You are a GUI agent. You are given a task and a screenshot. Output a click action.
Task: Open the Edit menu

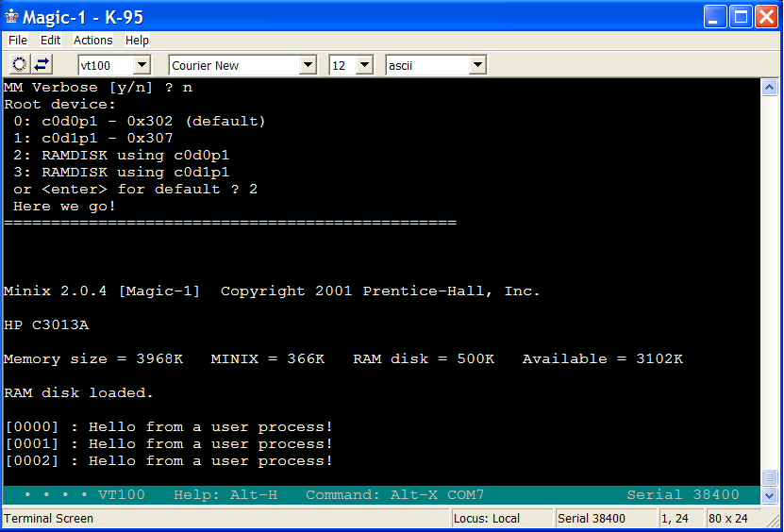point(50,41)
